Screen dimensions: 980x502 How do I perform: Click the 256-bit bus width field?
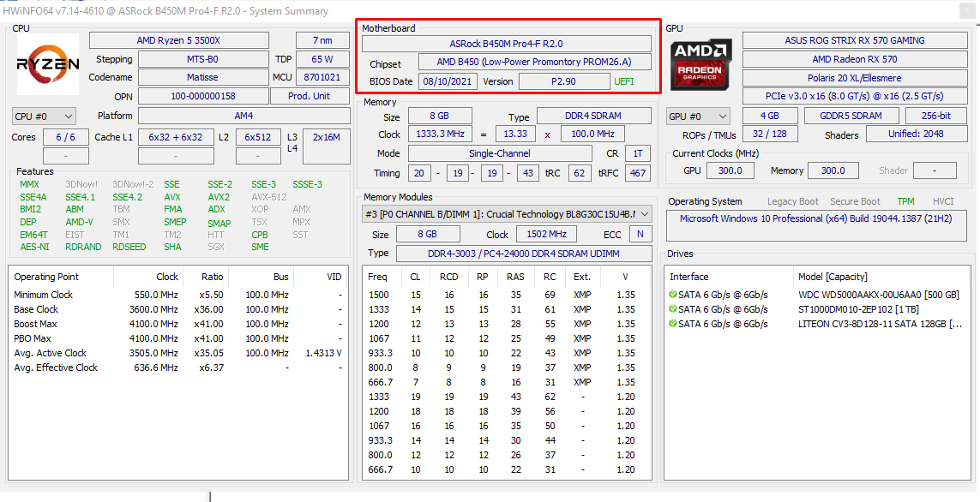click(936, 117)
